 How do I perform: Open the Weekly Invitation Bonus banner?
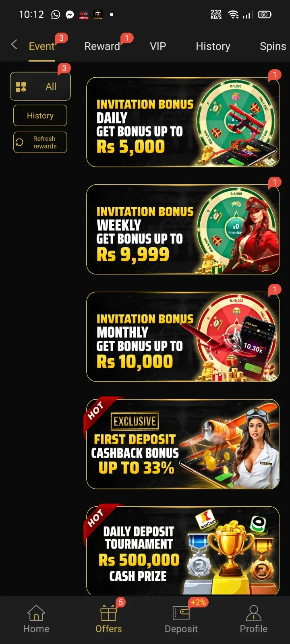click(x=183, y=229)
